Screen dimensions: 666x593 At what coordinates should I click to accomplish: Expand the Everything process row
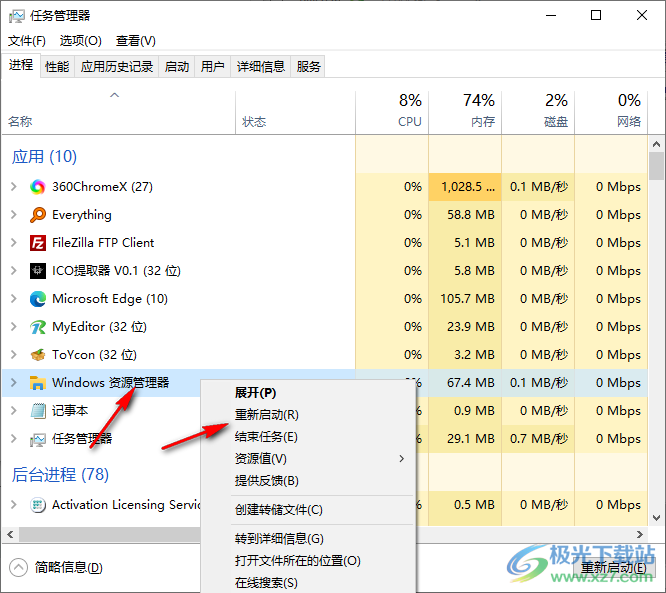coord(14,215)
